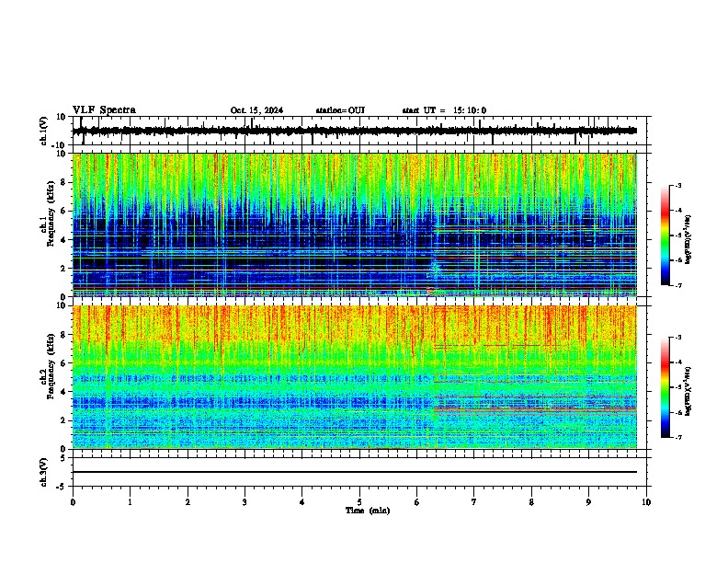Click the "Time (min)" x-axis title

click(x=368, y=511)
